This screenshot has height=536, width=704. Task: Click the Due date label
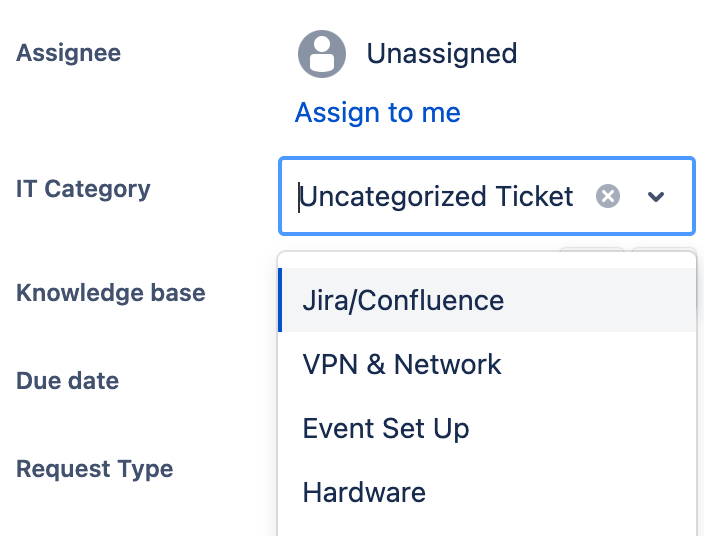click(x=67, y=381)
